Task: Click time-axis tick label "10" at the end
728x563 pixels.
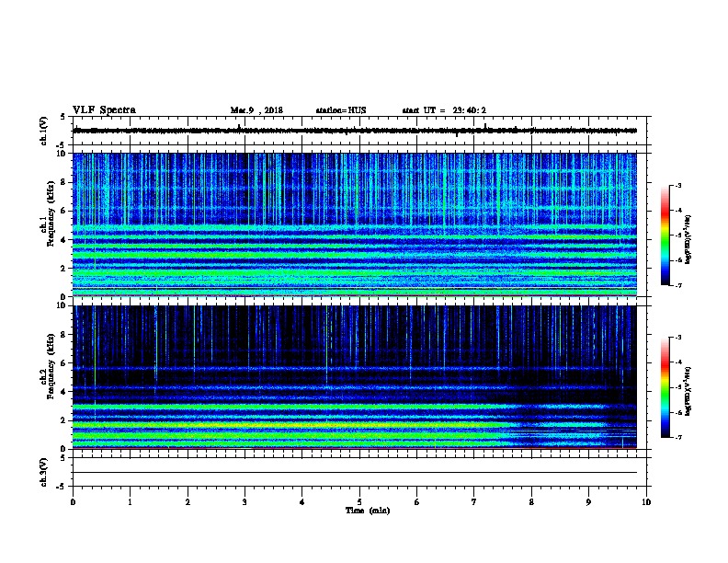Action: 646,502
